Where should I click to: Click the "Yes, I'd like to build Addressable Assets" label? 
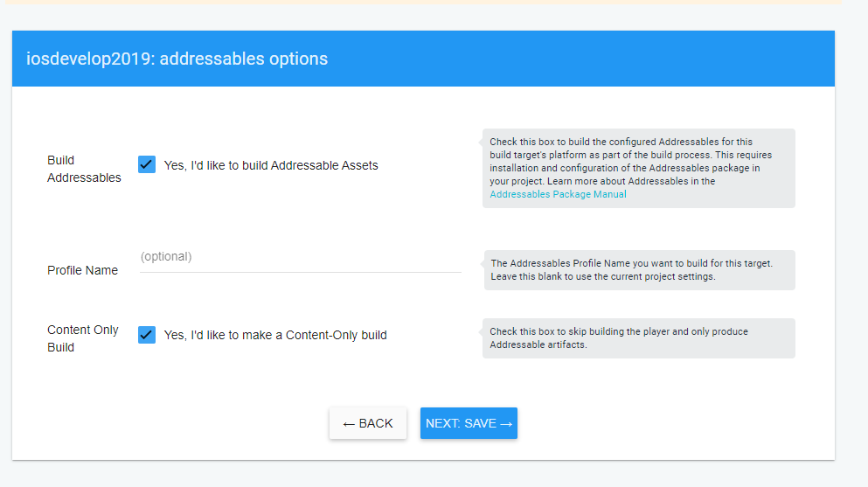pos(271,165)
